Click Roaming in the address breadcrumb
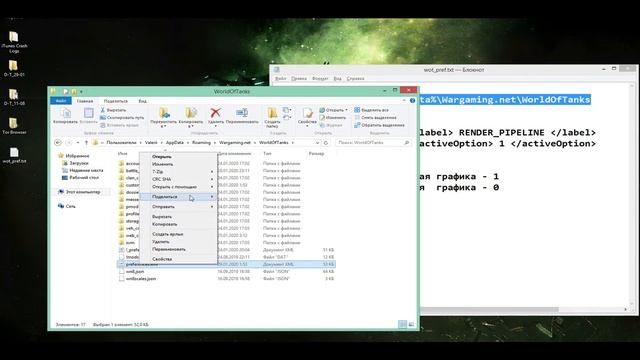640x360 pixels. (201, 142)
